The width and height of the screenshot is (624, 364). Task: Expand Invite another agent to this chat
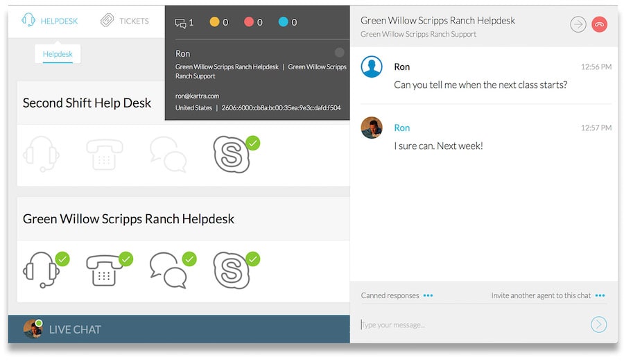[x=600, y=295]
